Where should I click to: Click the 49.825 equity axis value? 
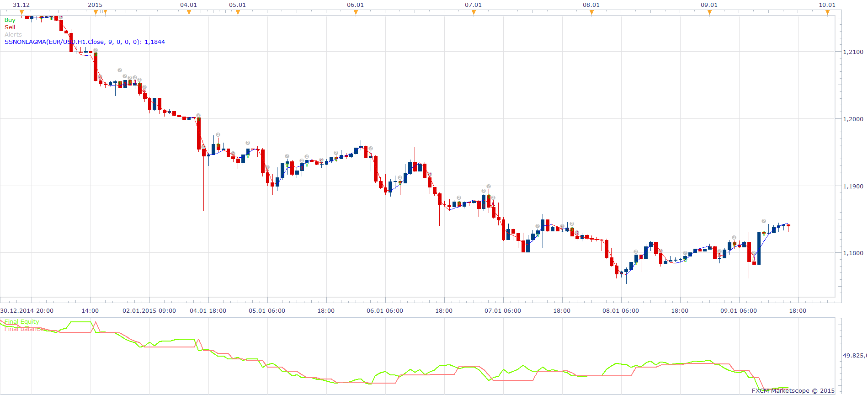click(855, 356)
